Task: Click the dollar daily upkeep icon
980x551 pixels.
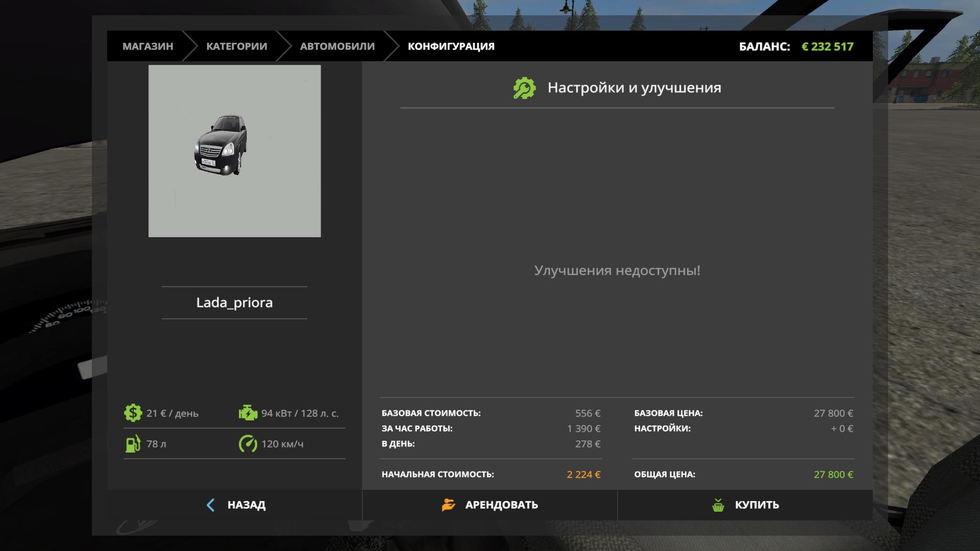Action: [x=133, y=413]
